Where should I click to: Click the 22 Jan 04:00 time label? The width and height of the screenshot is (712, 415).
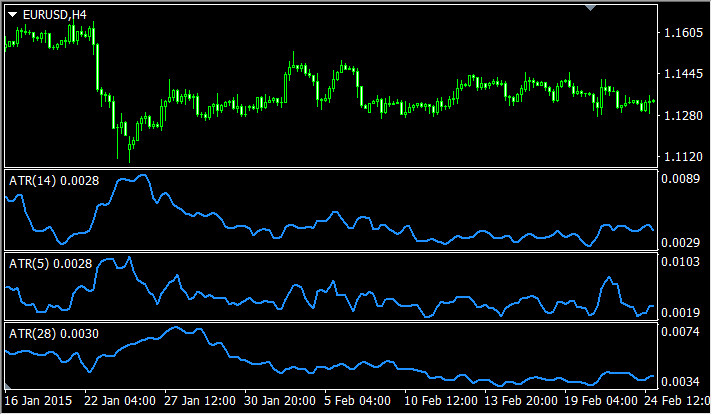[x=120, y=401]
